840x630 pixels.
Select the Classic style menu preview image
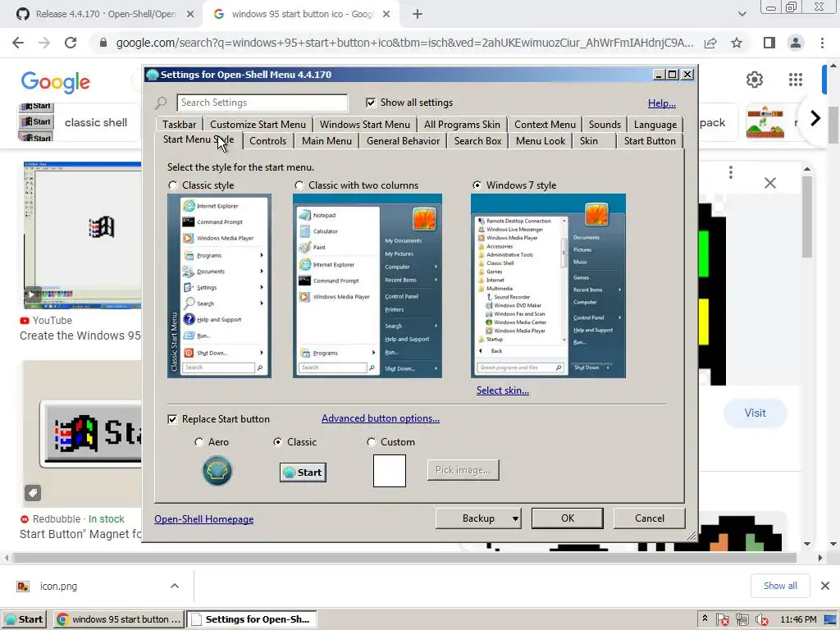coord(219,286)
